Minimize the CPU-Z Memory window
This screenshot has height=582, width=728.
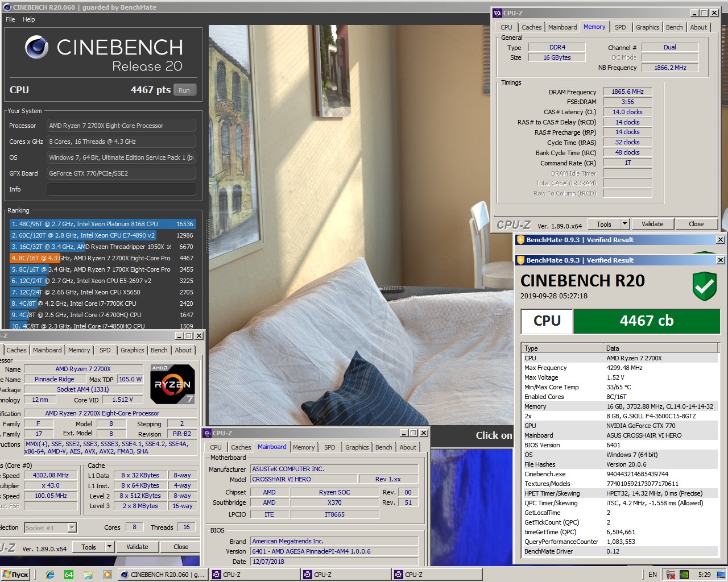[x=694, y=13]
